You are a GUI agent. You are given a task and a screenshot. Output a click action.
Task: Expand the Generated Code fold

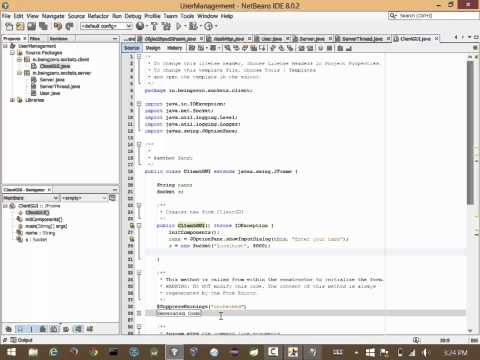click(x=139, y=313)
